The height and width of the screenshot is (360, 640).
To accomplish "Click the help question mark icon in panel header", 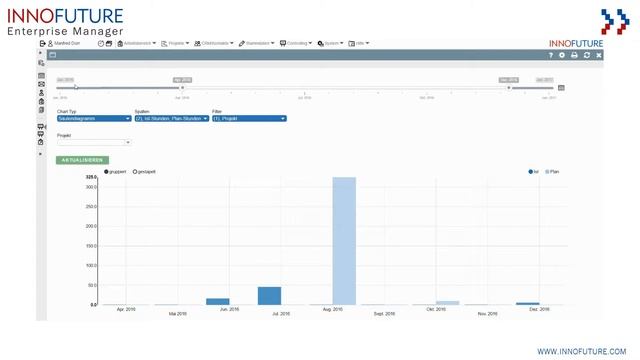I will (x=551, y=55).
